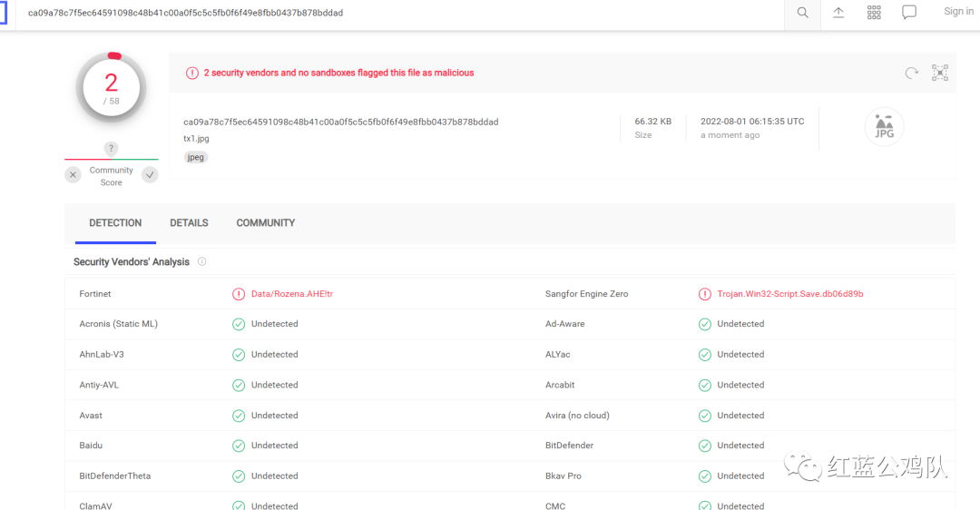
Task: Click the Sangfor Engine Zero vendor name
Action: coord(586,294)
